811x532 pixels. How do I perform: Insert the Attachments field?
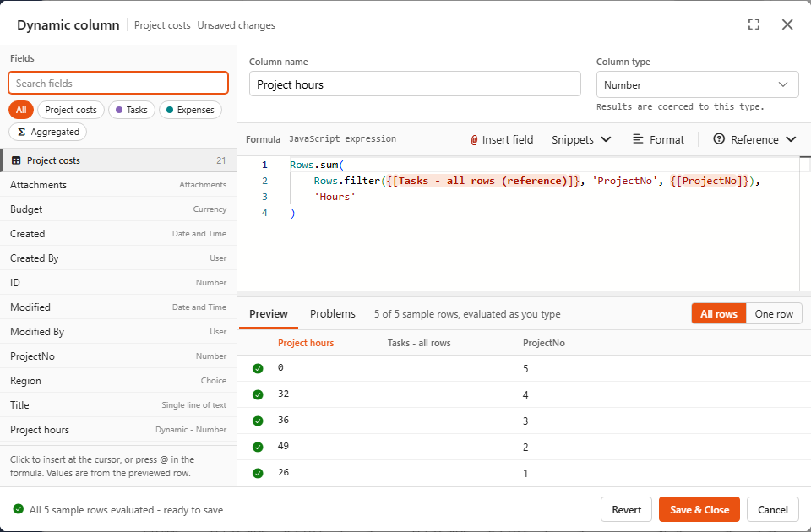[x=118, y=185]
